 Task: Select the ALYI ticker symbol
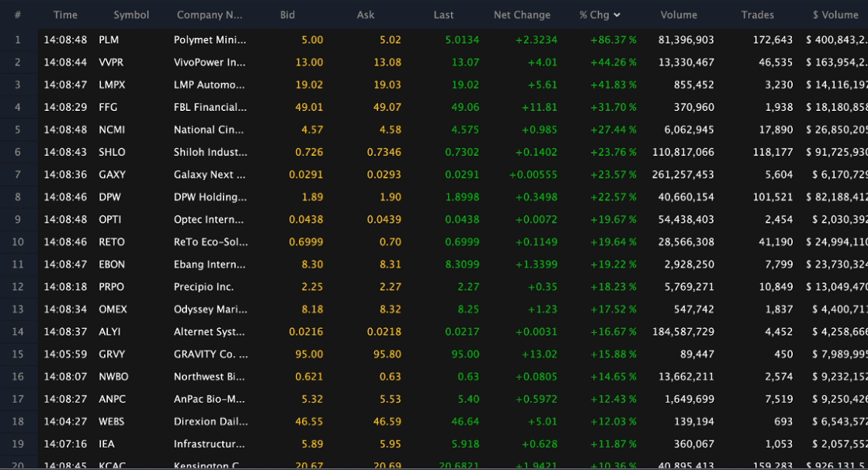click(x=109, y=332)
